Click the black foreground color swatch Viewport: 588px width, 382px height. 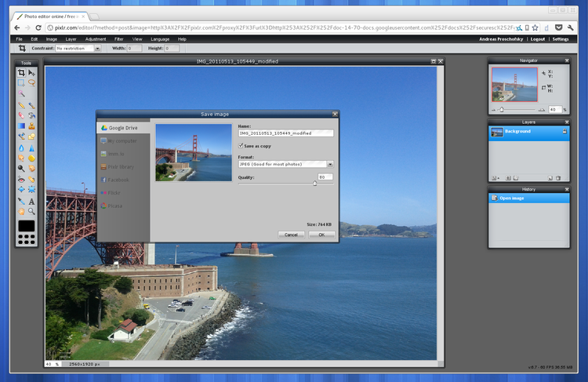(27, 226)
